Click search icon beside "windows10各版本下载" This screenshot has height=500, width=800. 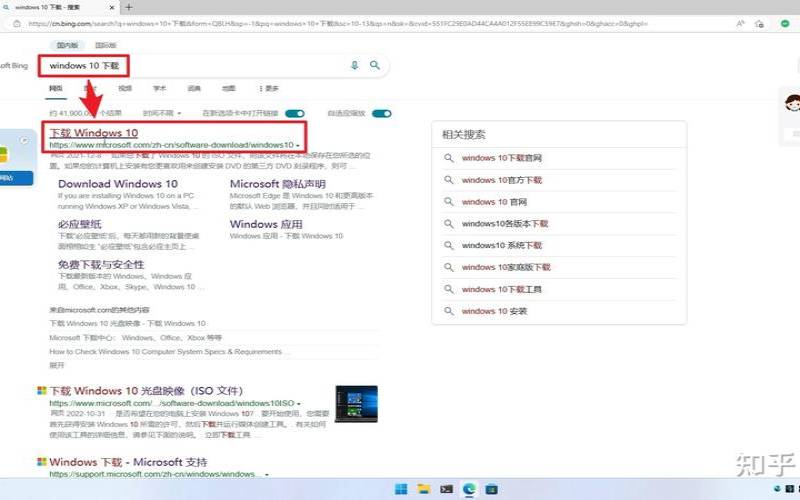point(448,223)
